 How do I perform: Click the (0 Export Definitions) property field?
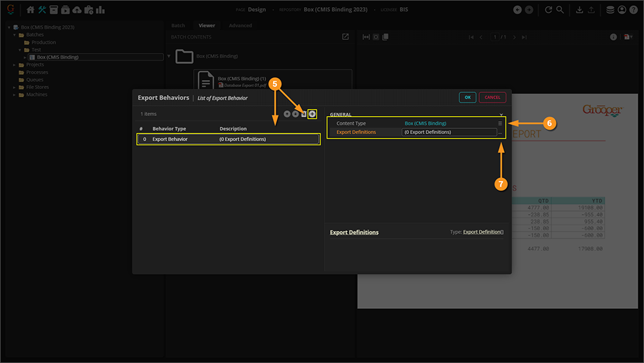pyautogui.click(x=449, y=132)
